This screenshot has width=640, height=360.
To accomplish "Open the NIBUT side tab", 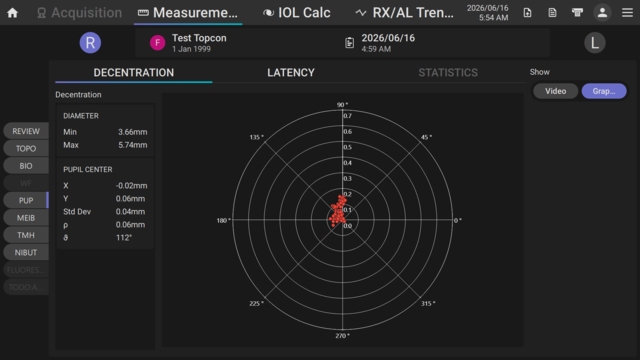I will coord(26,253).
